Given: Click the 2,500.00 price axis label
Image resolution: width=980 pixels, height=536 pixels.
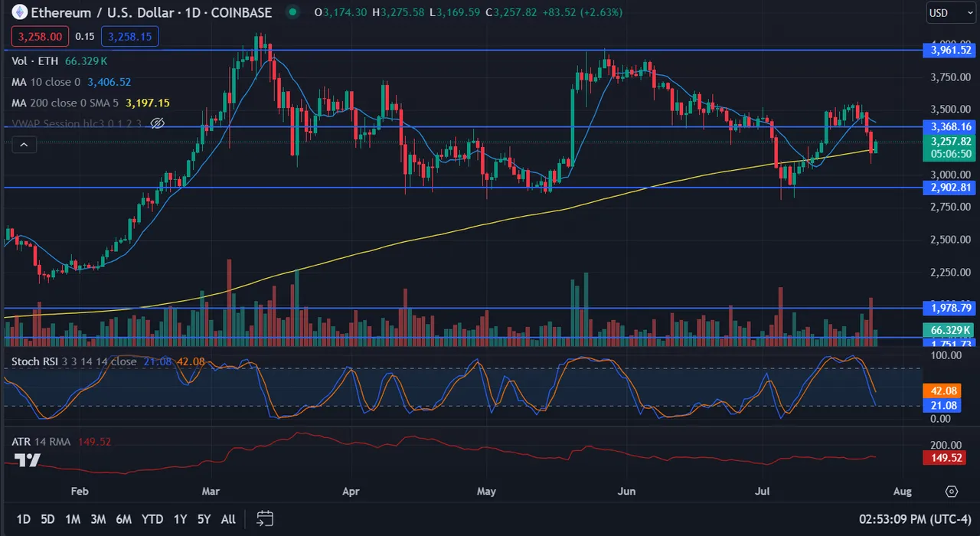Looking at the screenshot, I should pos(949,240).
